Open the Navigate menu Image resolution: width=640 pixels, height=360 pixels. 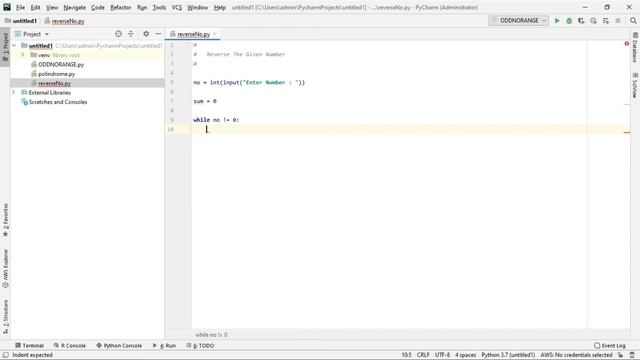point(75,7)
